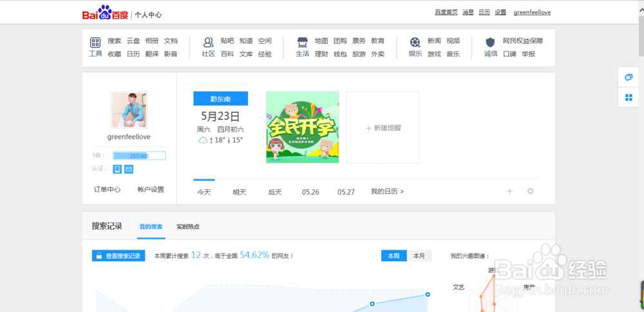Open the 翻译 link
This screenshot has width=644, height=312.
coord(152,54)
